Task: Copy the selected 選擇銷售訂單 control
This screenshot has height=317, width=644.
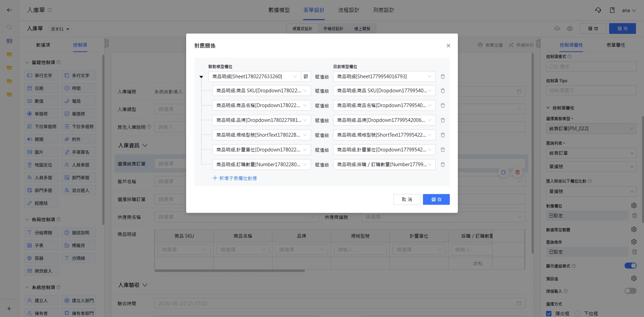Action: pos(503,172)
